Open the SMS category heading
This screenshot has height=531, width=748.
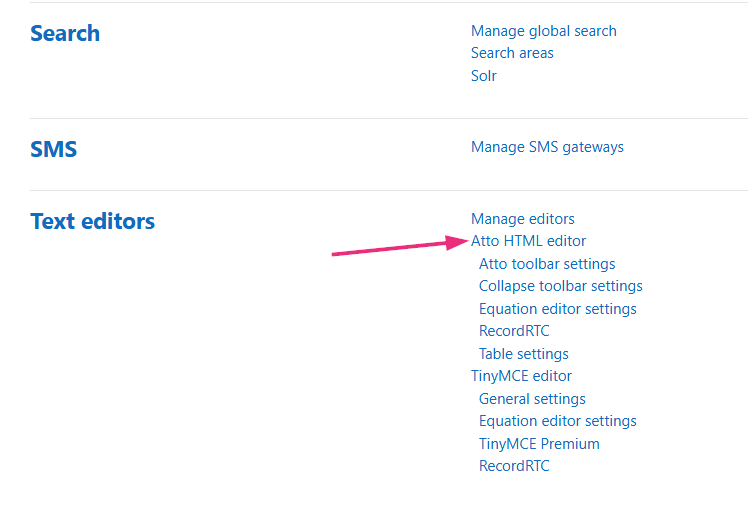point(54,149)
